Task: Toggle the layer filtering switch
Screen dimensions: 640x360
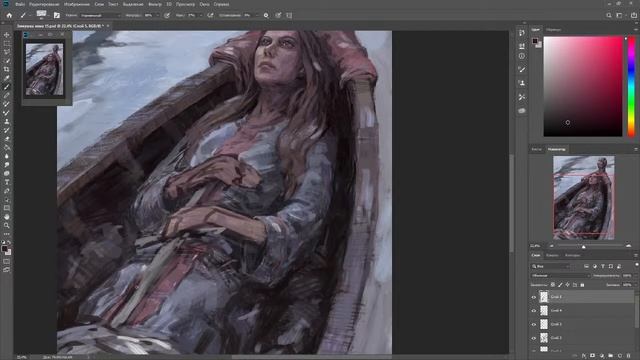Action: click(x=637, y=265)
